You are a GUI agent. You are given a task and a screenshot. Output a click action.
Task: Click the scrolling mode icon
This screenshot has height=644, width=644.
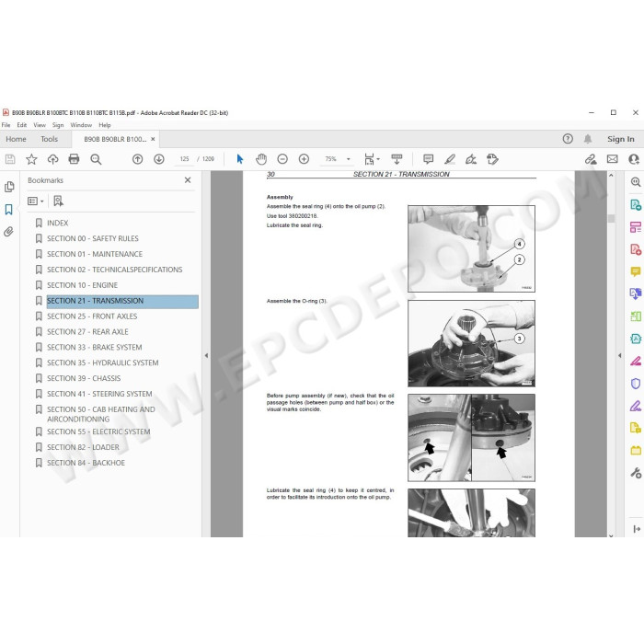(x=397, y=159)
